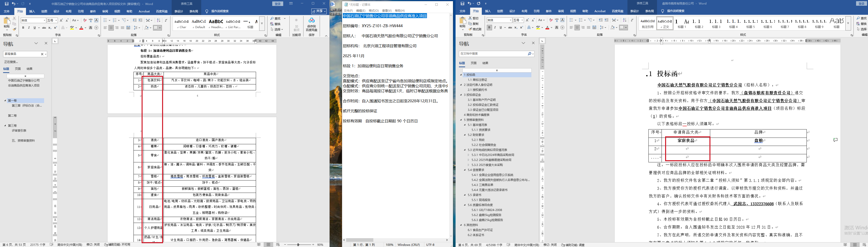Toggle Underline in the left Word ribbon
The width and height of the screenshot is (868, 247).
point(34,28)
